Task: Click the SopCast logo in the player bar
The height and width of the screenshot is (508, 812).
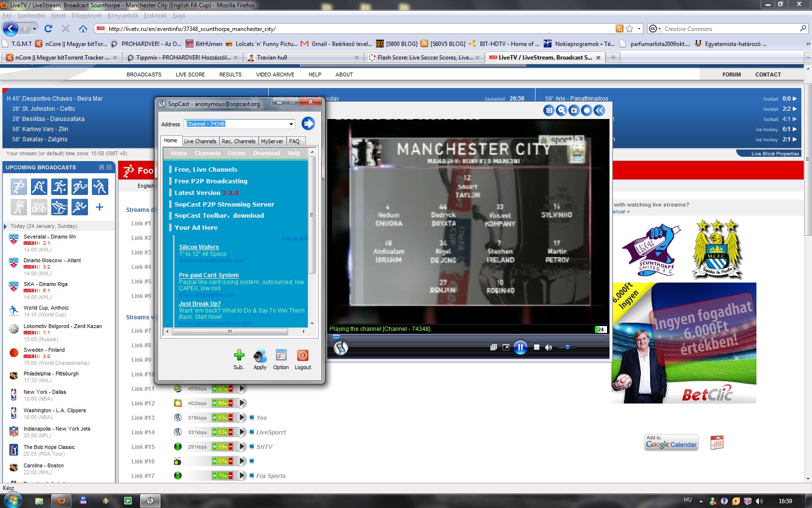Action: click(341, 347)
